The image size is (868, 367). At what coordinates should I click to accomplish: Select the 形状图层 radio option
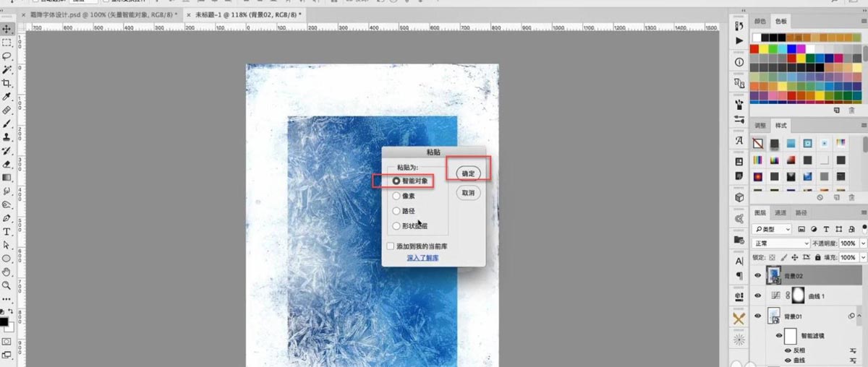coord(396,226)
